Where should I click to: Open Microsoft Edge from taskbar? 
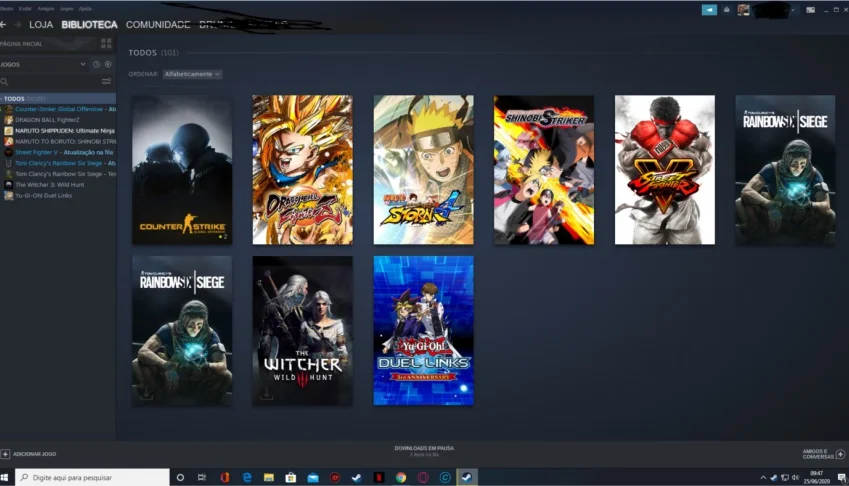pyautogui.click(x=247, y=477)
